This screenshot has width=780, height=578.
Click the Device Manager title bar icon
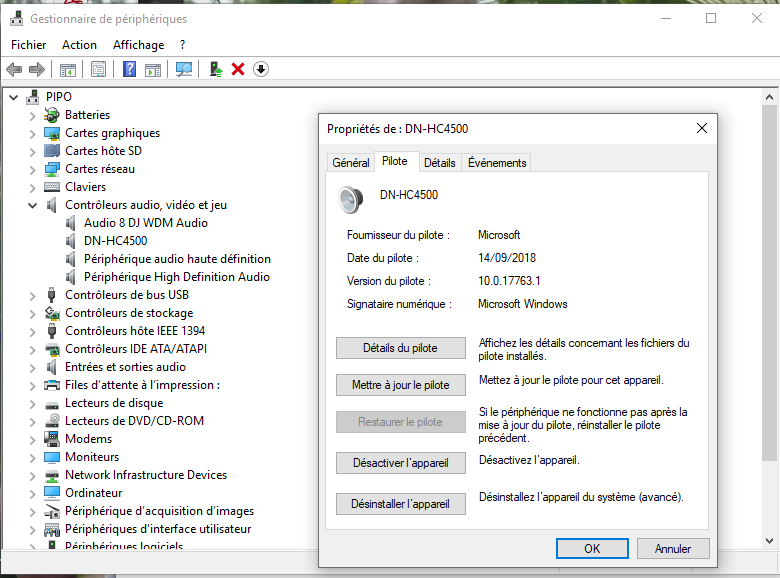[x=16, y=18]
